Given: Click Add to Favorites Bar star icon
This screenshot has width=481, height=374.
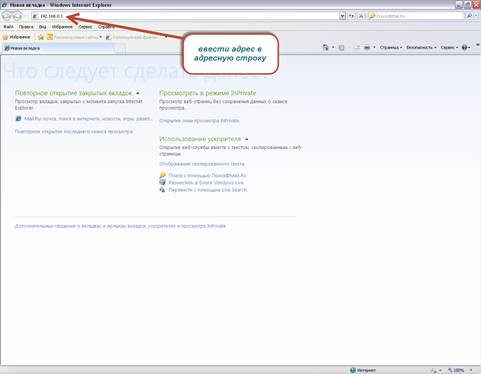Looking at the screenshot, I should pyautogui.click(x=41, y=37).
